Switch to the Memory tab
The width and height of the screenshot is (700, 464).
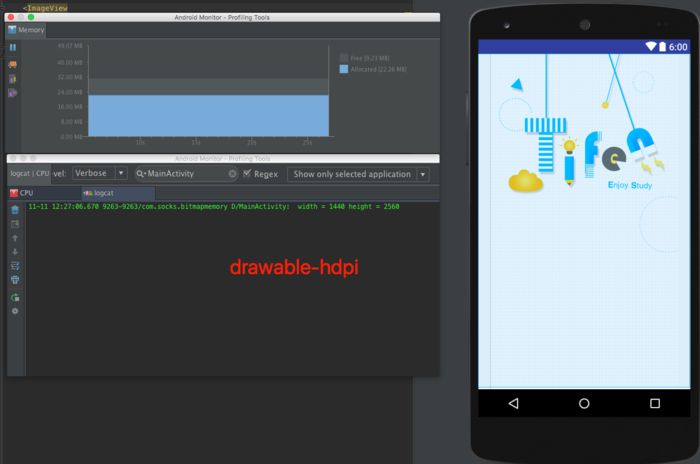(26, 30)
